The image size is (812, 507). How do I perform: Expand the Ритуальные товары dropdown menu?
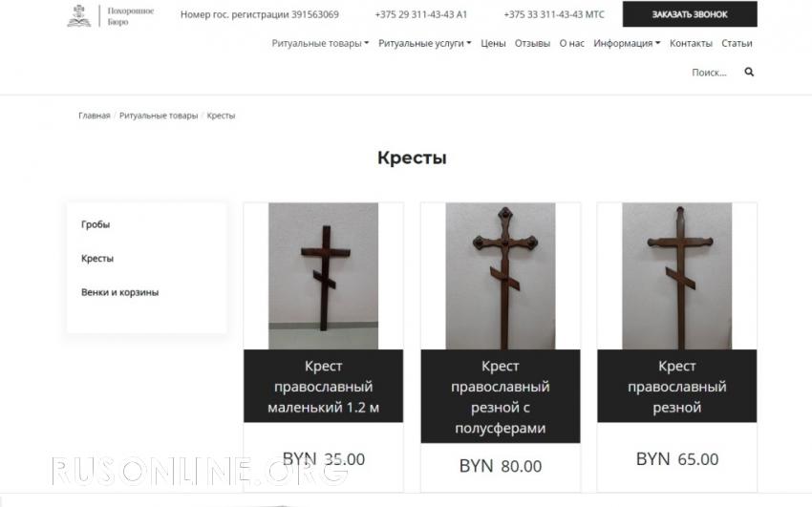pos(320,44)
